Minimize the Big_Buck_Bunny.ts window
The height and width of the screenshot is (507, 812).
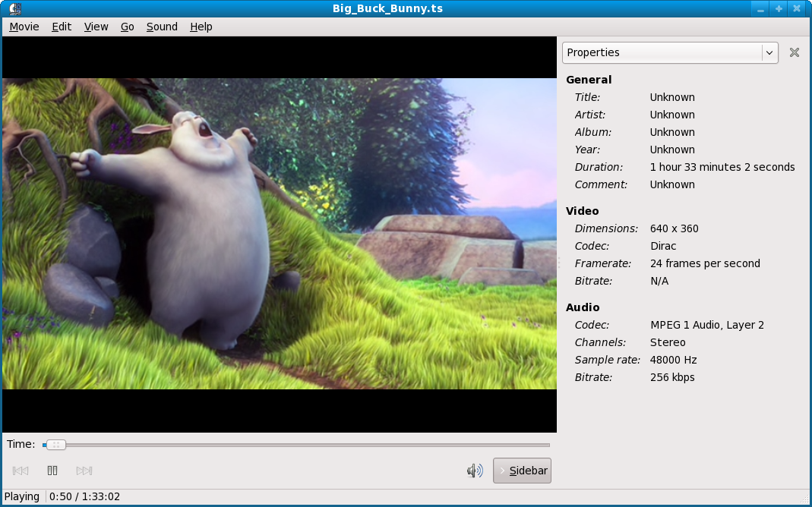point(760,9)
